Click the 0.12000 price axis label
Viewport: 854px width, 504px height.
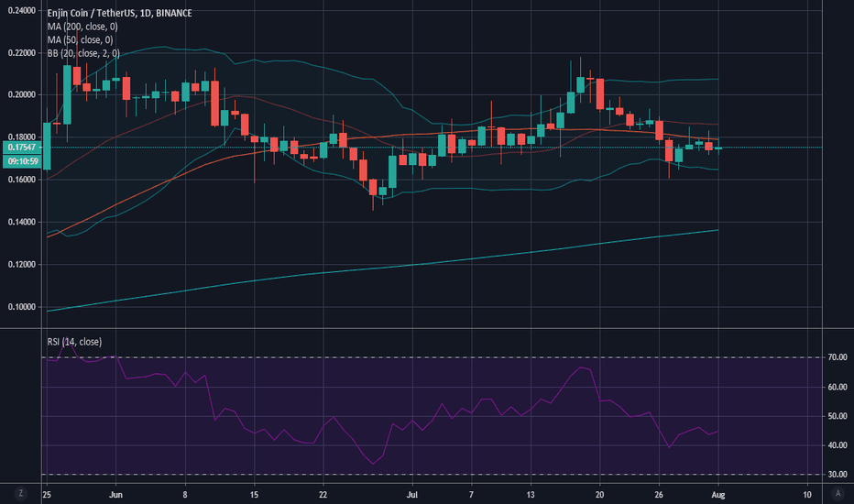click(x=22, y=265)
